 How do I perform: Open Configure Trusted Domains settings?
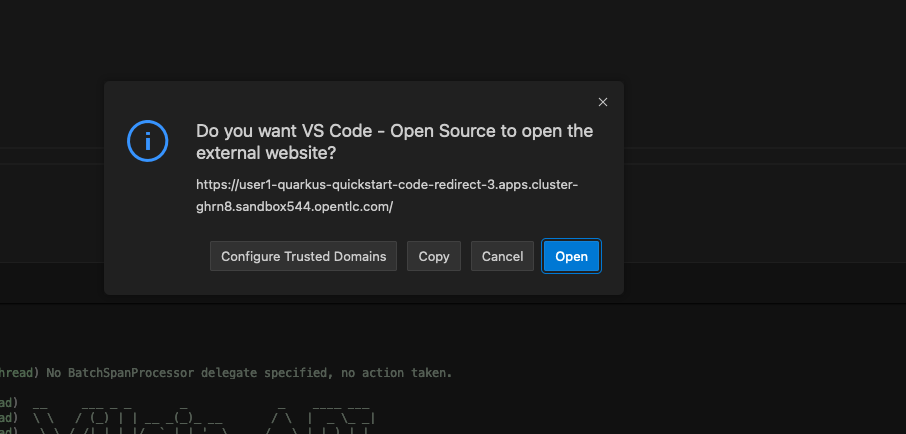click(303, 256)
